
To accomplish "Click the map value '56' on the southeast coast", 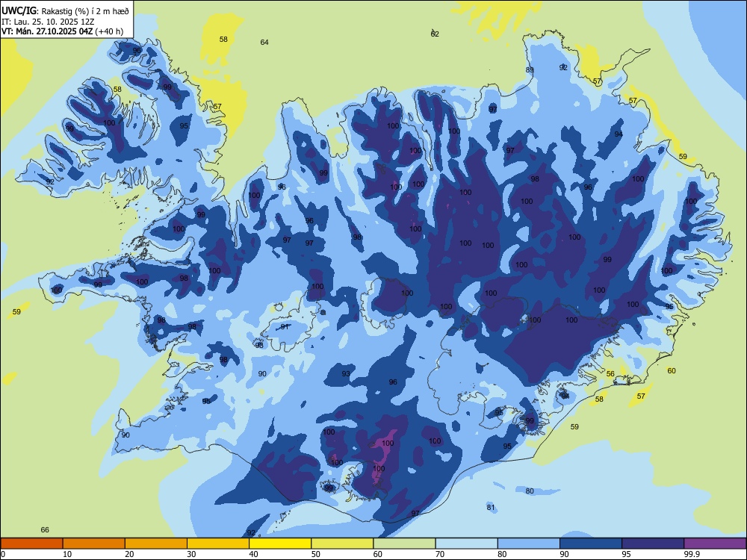I will pos(610,374).
